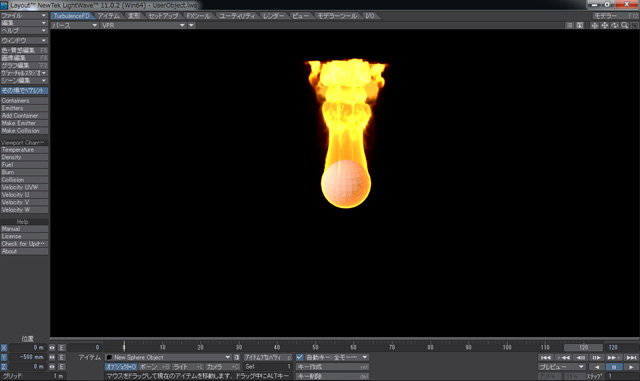Pause playback
The image size is (640, 381).
coord(613,367)
